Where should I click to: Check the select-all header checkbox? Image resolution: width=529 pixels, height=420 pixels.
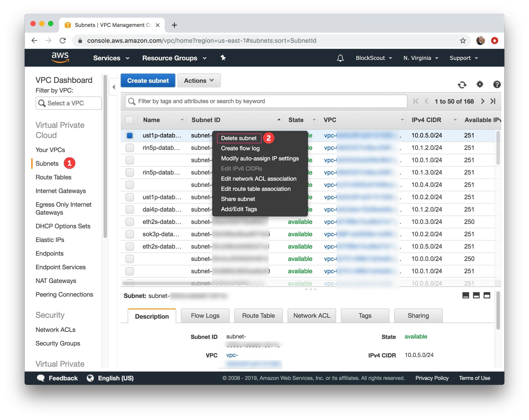click(x=129, y=120)
